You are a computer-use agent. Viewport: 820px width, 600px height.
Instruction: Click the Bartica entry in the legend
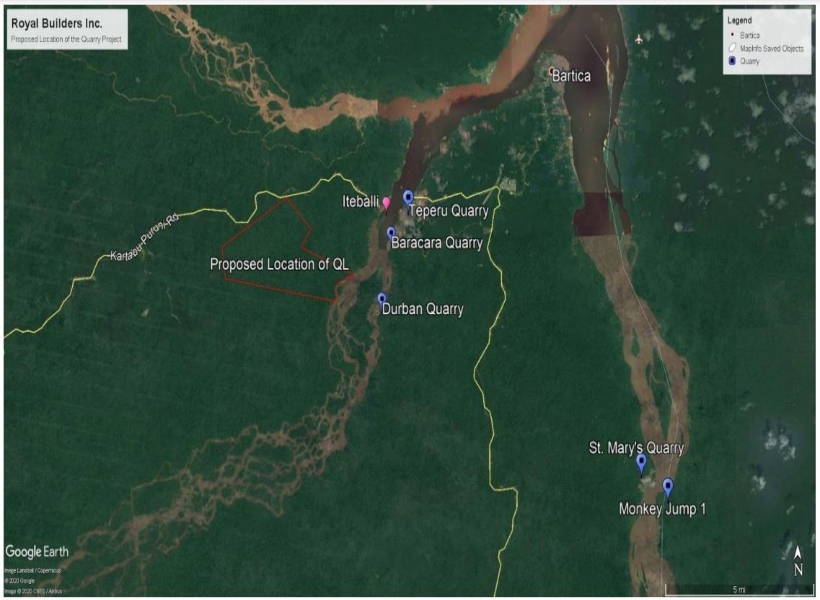[745, 35]
